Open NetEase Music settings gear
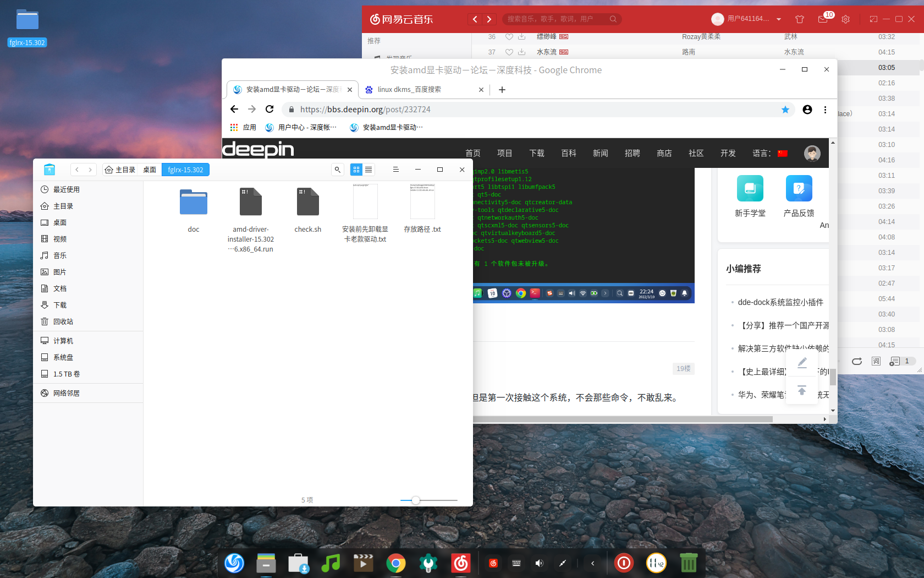Screen dimensions: 924x578 (845, 19)
